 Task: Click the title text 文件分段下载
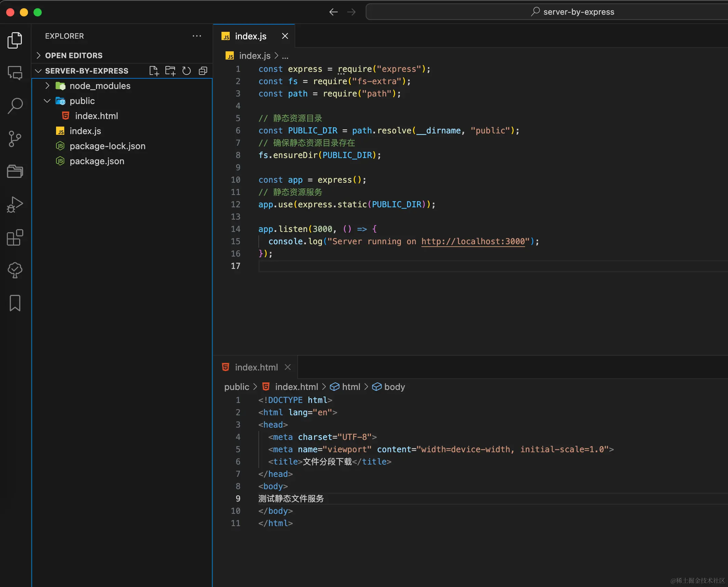(x=327, y=461)
